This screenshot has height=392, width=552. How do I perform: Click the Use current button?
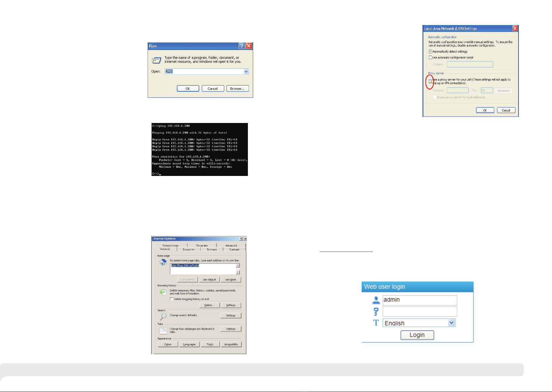point(187,280)
